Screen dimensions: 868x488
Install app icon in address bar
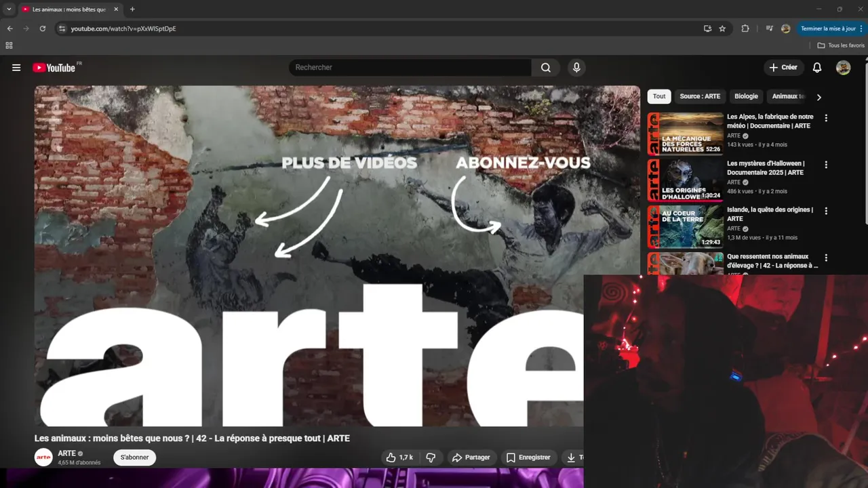707,28
